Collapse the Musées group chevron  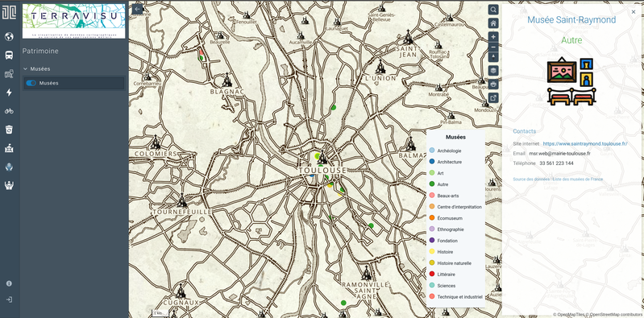click(26, 69)
